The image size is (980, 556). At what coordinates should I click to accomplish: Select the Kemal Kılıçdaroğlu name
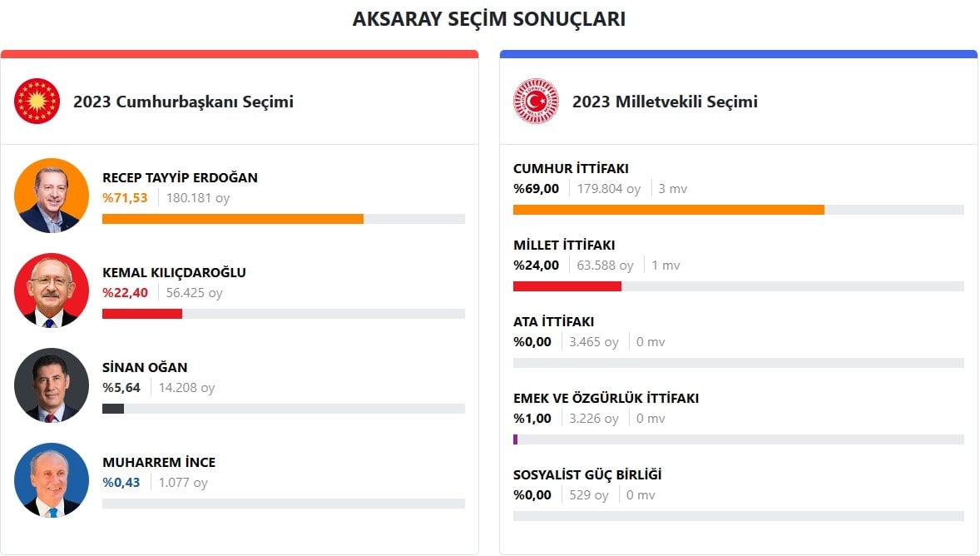tap(174, 272)
